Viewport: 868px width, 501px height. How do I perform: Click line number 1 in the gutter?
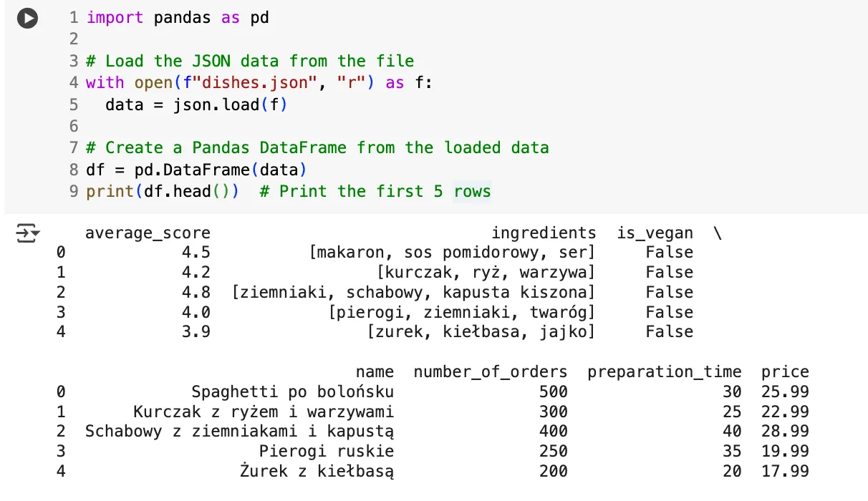click(x=74, y=18)
